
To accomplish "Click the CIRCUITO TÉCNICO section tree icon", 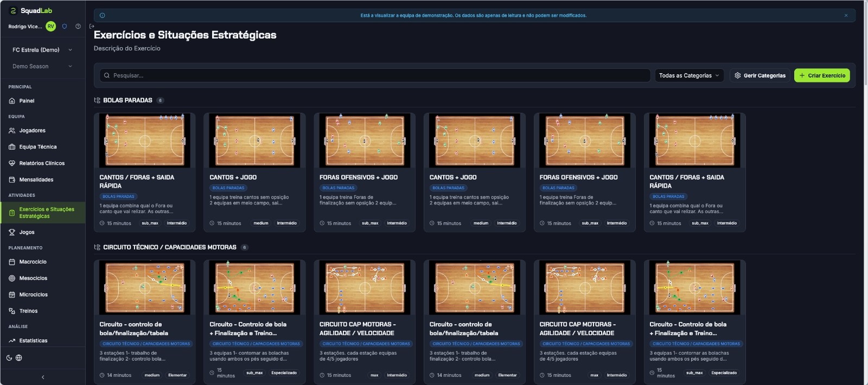I will (x=97, y=247).
